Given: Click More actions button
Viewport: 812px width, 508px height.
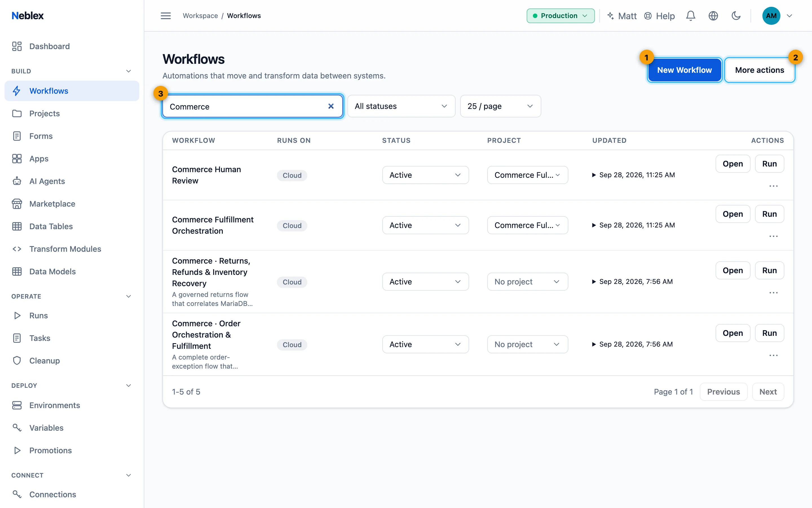Looking at the screenshot, I should click(x=759, y=70).
